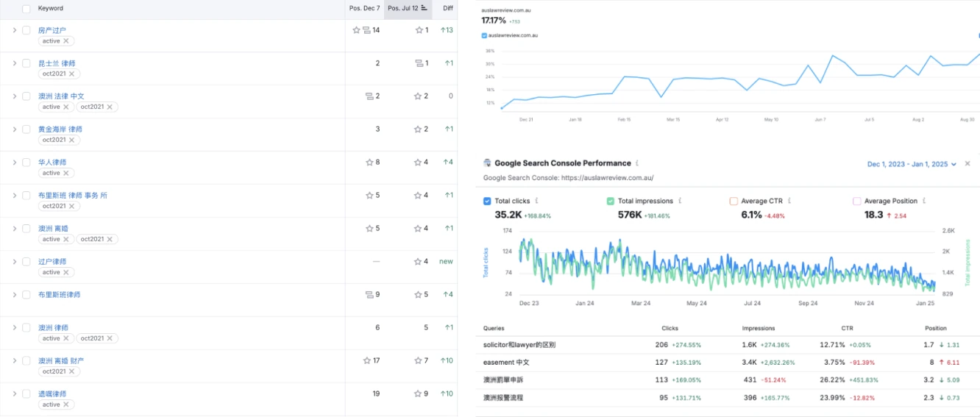Tick the checkbox for 澳洲 离婚 keyword
Screen dimensions: 980x417
coord(26,229)
